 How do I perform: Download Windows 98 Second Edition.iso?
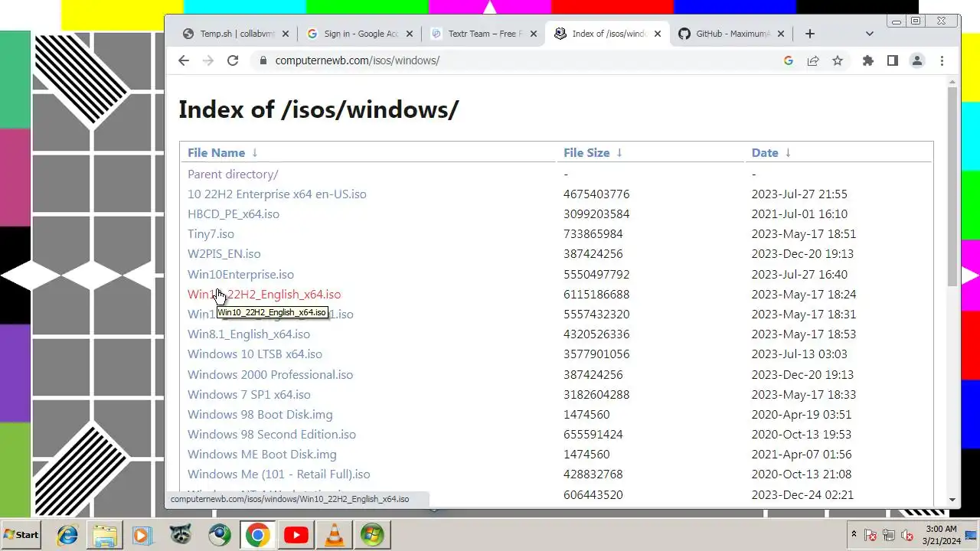272,435
